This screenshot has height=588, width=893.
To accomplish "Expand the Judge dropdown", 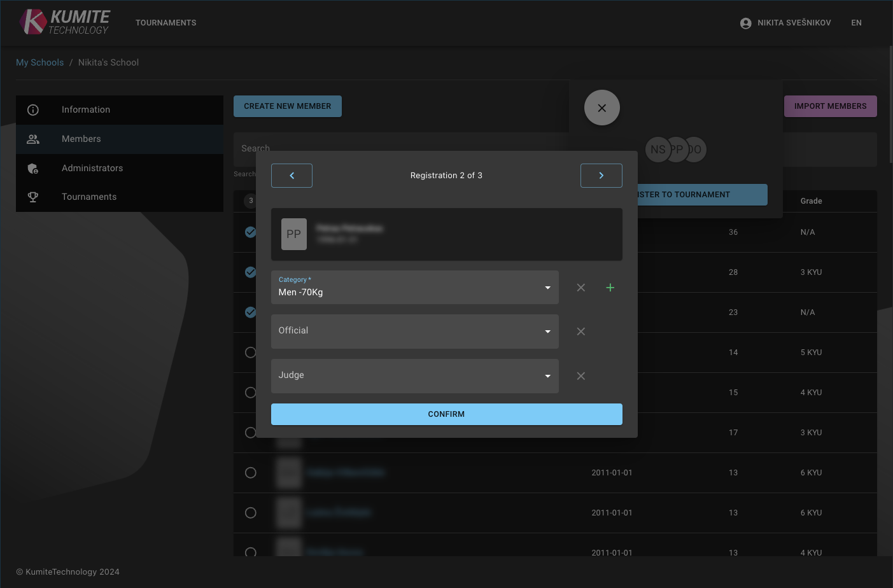I will (x=414, y=376).
